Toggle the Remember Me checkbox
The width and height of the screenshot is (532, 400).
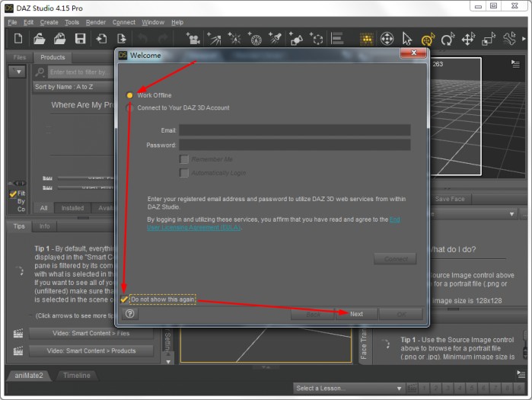pyautogui.click(x=184, y=159)
